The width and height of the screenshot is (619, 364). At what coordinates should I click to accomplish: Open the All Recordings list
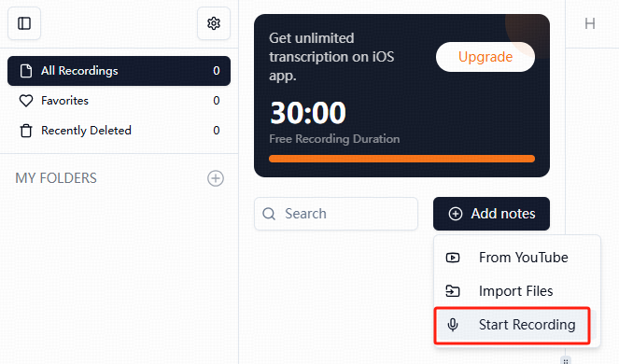119,71
